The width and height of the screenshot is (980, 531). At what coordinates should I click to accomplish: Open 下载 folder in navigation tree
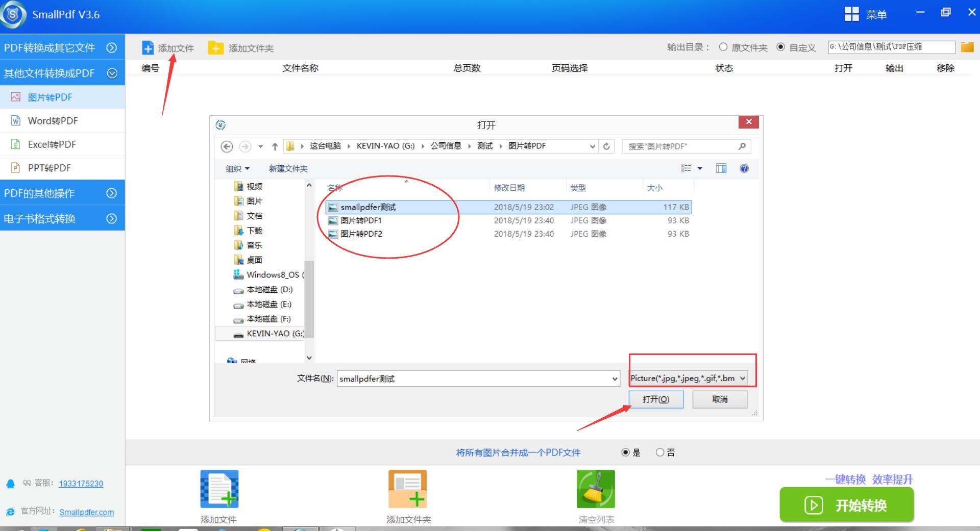pos(254,231)
